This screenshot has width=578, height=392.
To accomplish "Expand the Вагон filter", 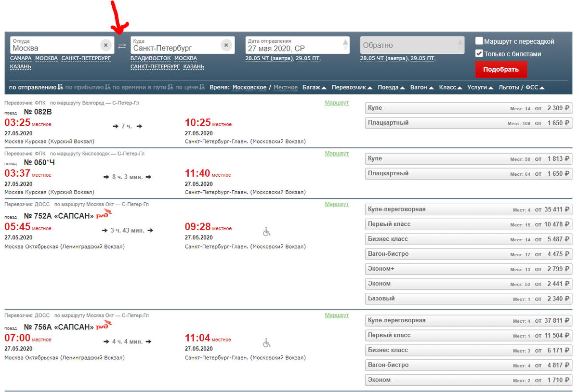I will tap(422, 88).
